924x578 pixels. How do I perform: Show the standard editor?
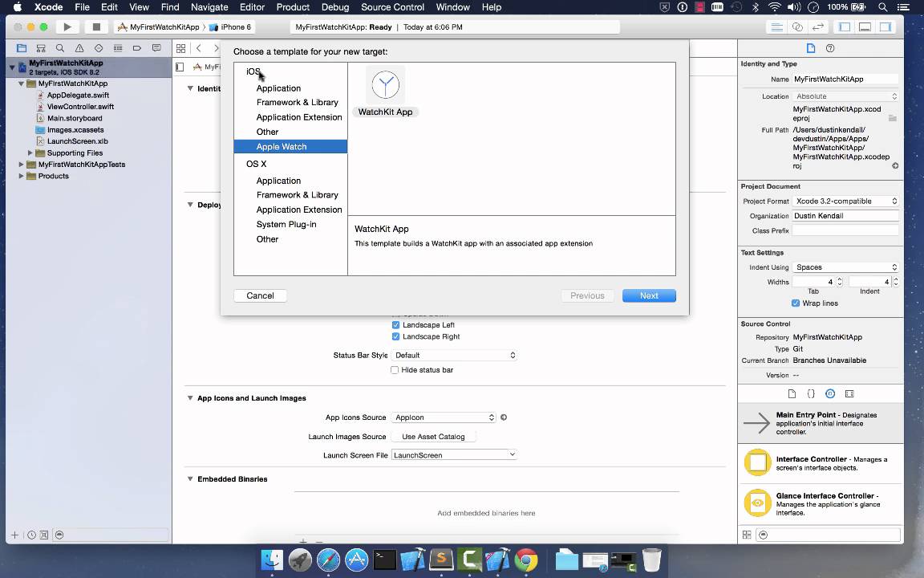[777, 26]
